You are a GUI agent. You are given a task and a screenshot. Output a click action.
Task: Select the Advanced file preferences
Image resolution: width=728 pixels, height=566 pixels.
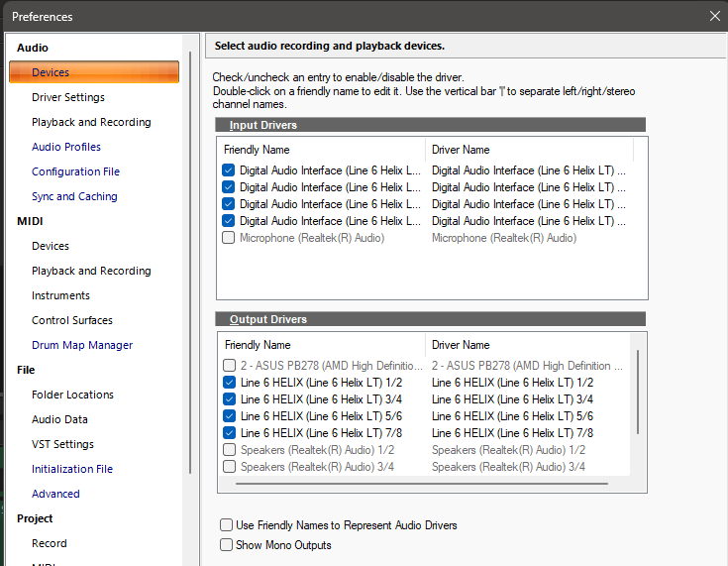(55, 494)
